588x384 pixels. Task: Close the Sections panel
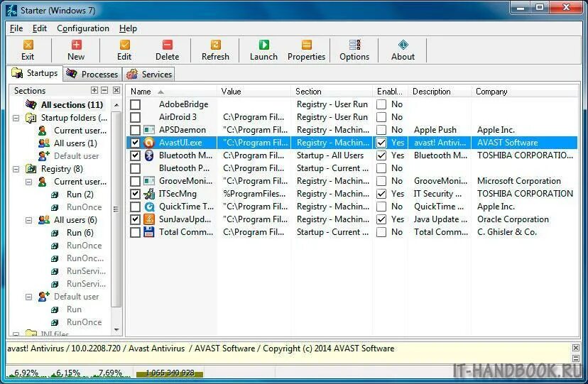click(x=116, y=90)
